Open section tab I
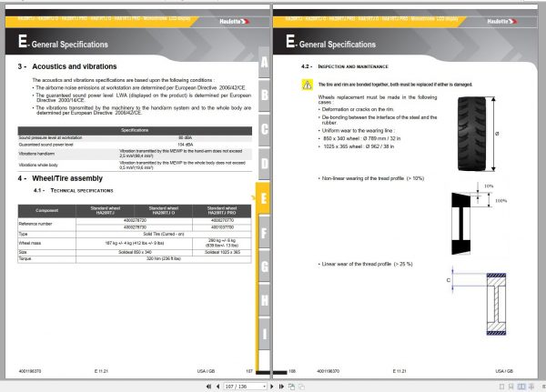546x392 pixels. tap(264, 334)
